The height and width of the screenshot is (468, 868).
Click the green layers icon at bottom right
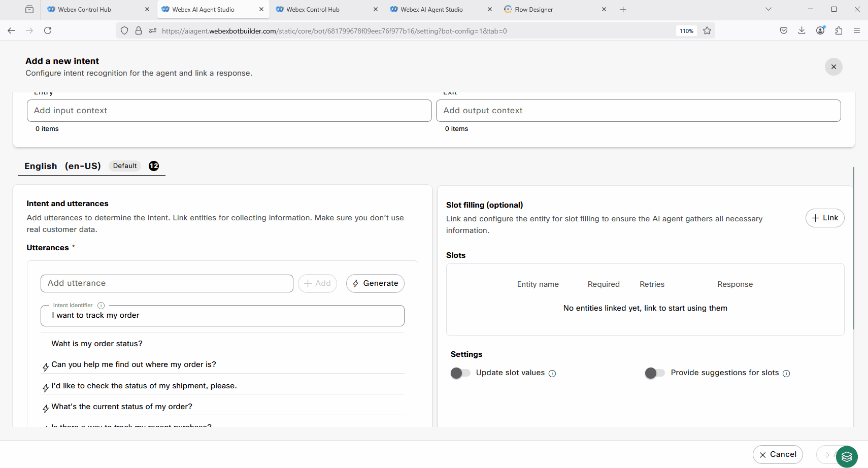click(x=846, y=456)
